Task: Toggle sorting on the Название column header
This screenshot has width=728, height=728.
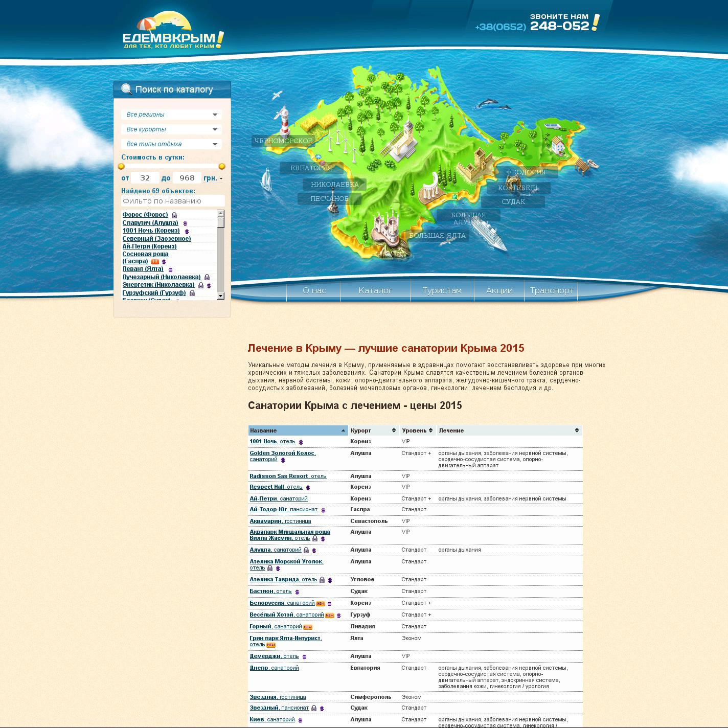Action: (343, 430)
